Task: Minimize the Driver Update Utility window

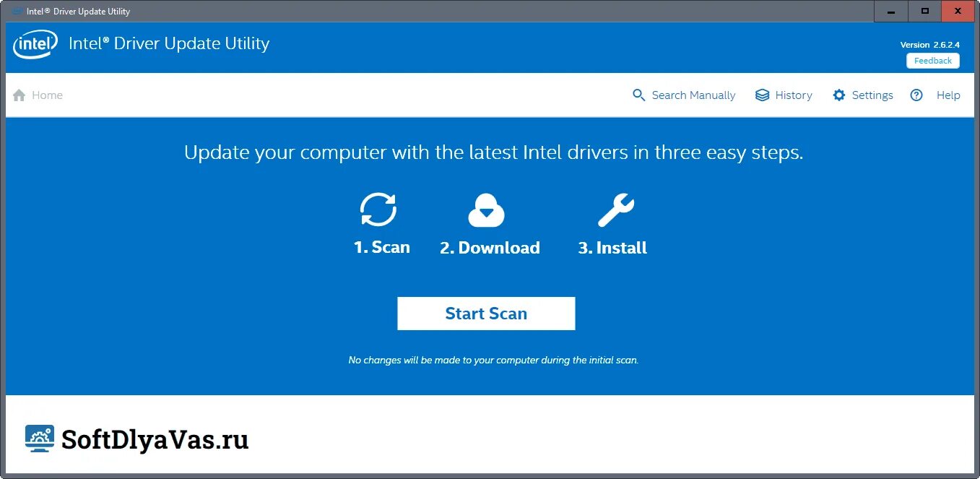Action: (890, 11)
